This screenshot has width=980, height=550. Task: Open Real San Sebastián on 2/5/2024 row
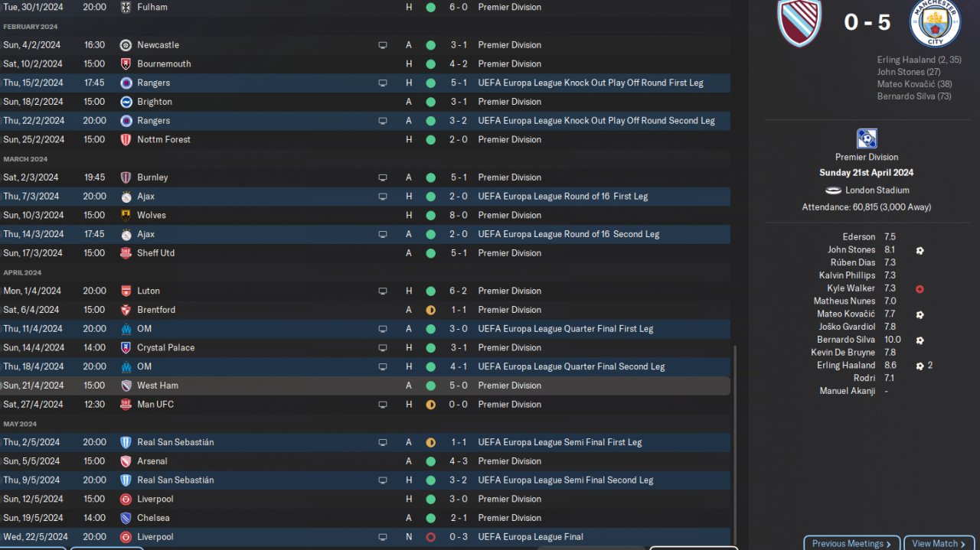point(175,442)
